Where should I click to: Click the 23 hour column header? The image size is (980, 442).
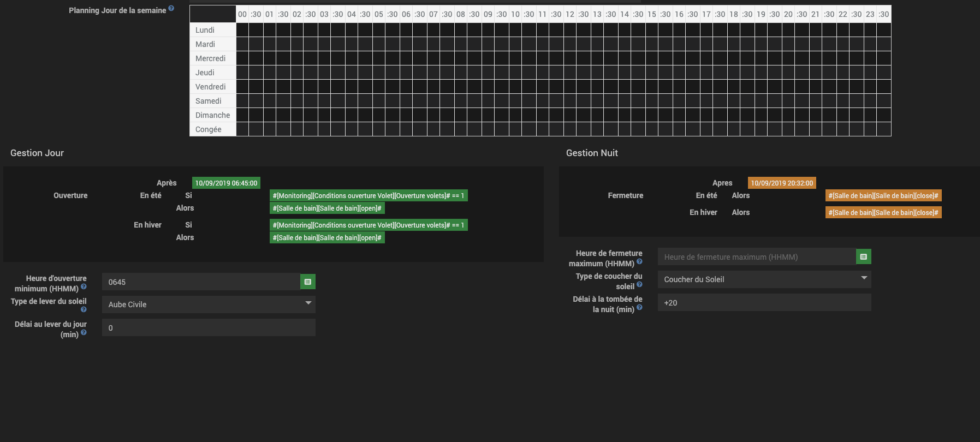point(870,14)
